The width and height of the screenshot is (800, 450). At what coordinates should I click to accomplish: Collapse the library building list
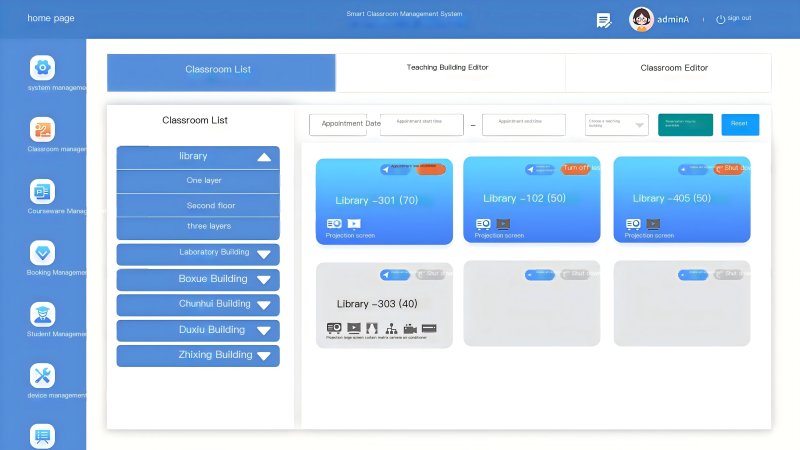(x=264, y=157)
